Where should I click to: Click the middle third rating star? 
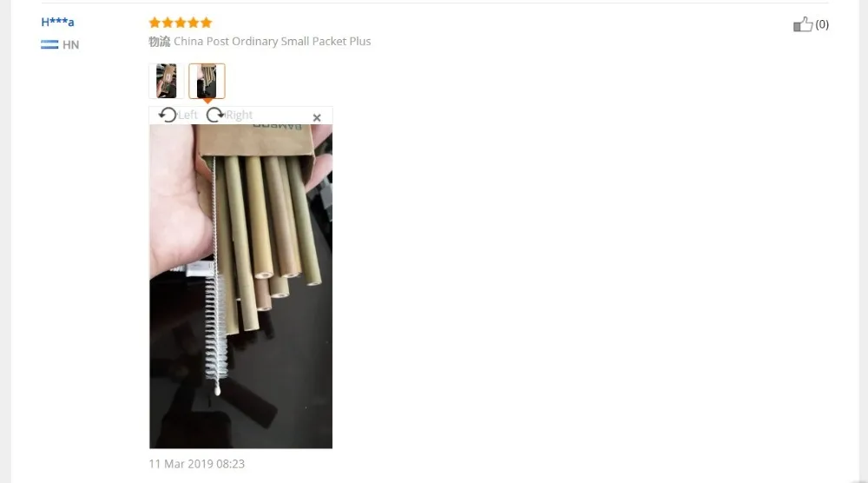pyautogui.click(x=181, y=23)
